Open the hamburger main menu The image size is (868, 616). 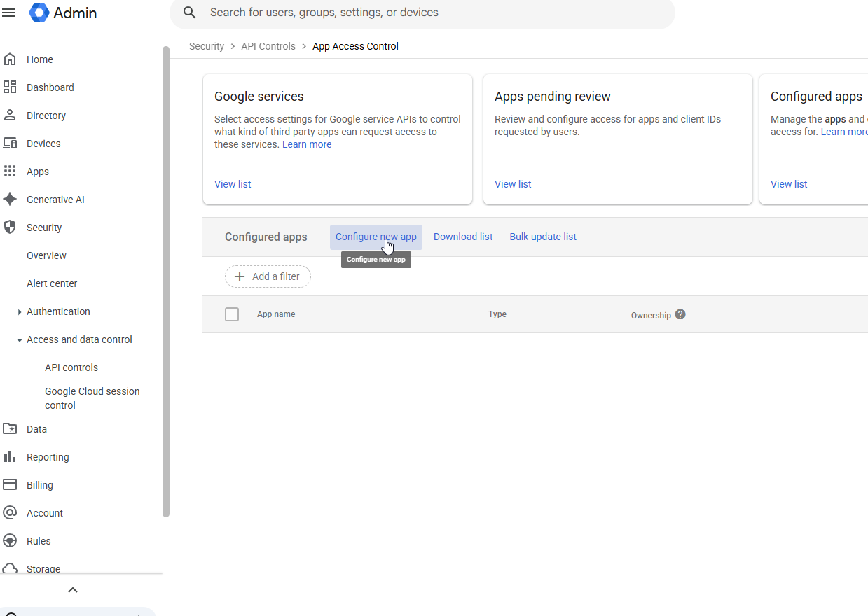tap(9, 13)
